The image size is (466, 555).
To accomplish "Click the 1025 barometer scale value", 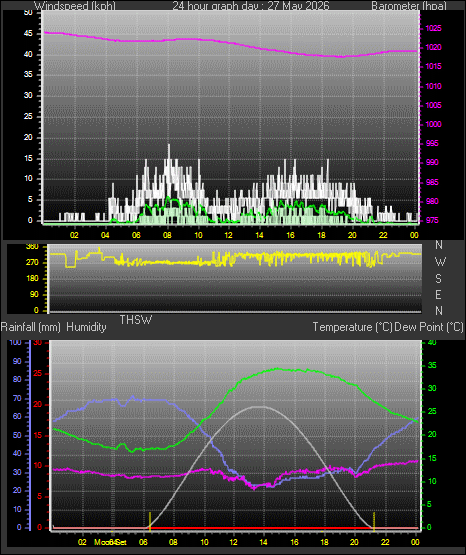I will (433, 28).
